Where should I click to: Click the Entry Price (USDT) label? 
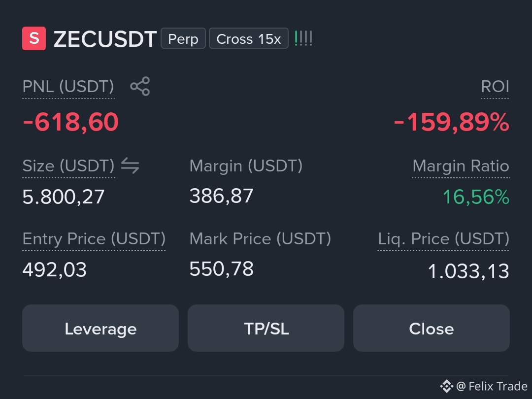click(x=94, y=239)
